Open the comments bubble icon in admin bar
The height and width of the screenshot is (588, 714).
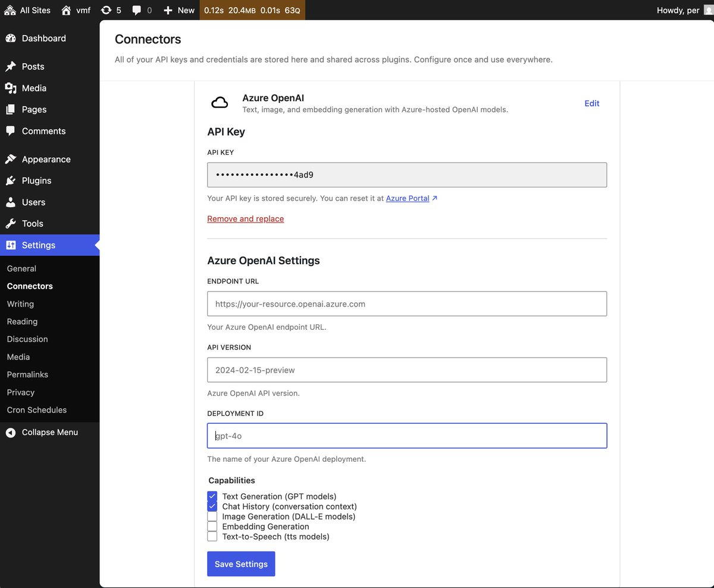tap(137, 10)
